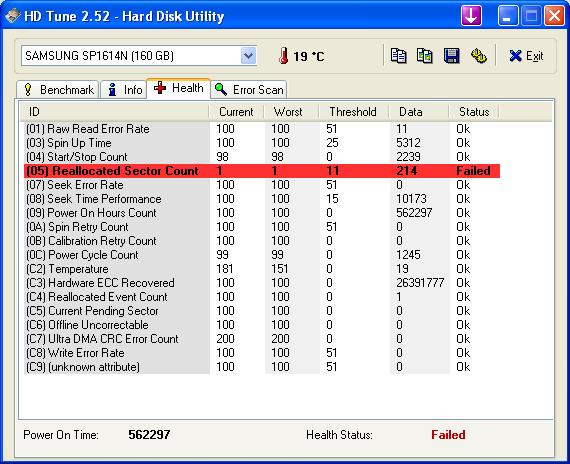Open the Info tab
The image size is (570, 464).
(124, 89)
